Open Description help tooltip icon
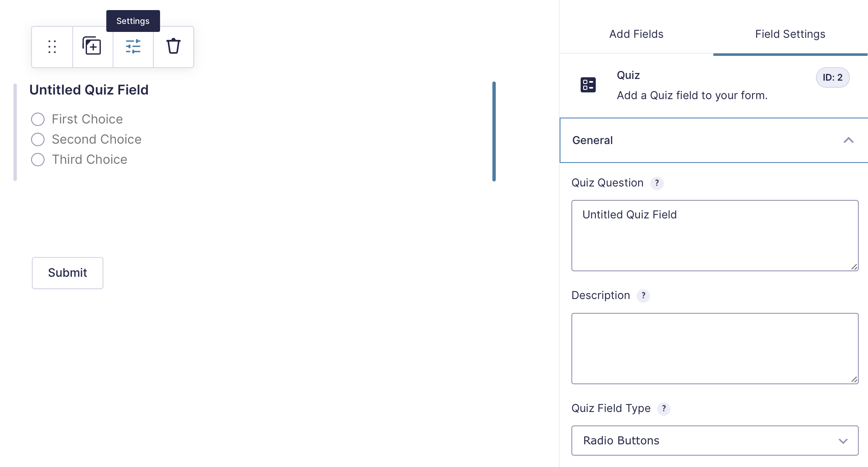The width and height of the screenshot is (868, 467). (643, 296)
